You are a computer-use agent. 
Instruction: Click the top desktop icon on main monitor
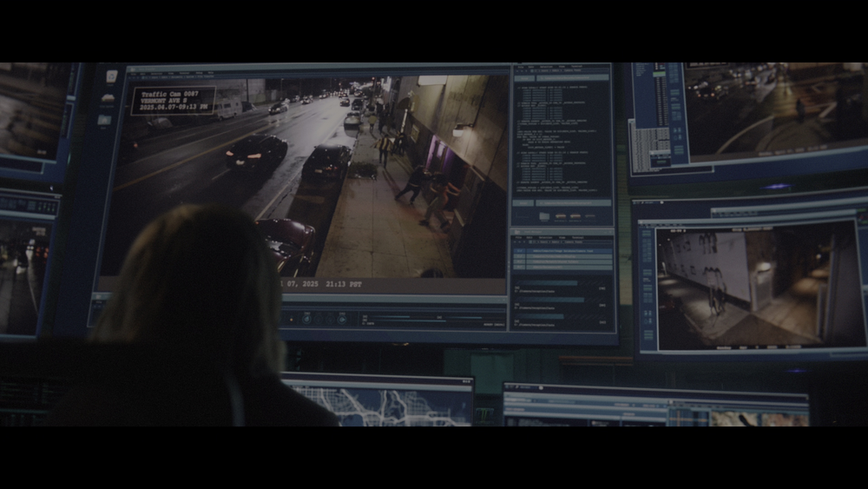(111, 76)
